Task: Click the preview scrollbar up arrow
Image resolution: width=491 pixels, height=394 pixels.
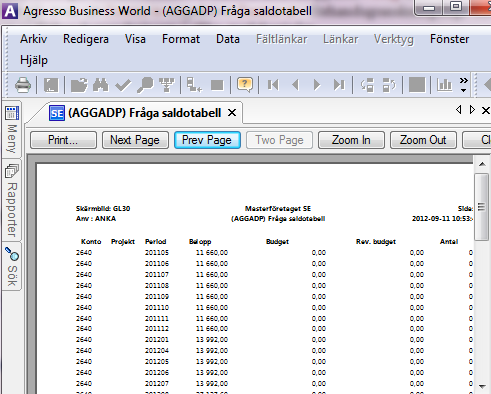Action: [482, 164]
